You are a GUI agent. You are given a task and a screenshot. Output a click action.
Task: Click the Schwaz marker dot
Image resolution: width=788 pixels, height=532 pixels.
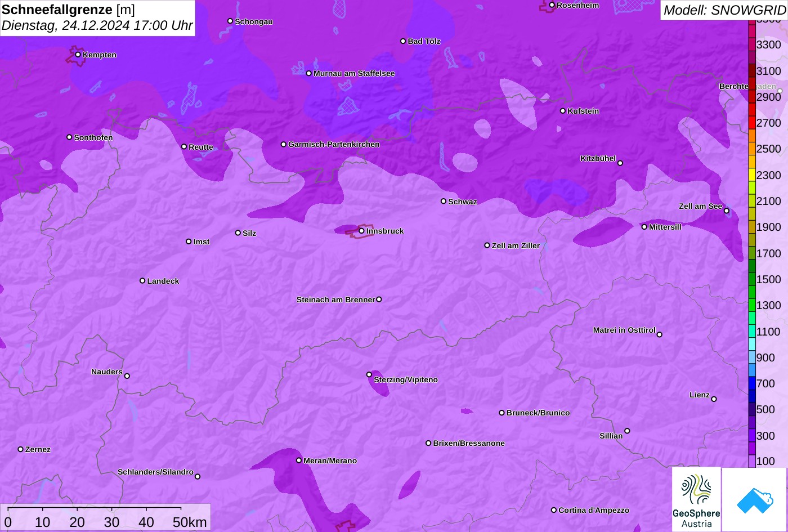point(444,201)
